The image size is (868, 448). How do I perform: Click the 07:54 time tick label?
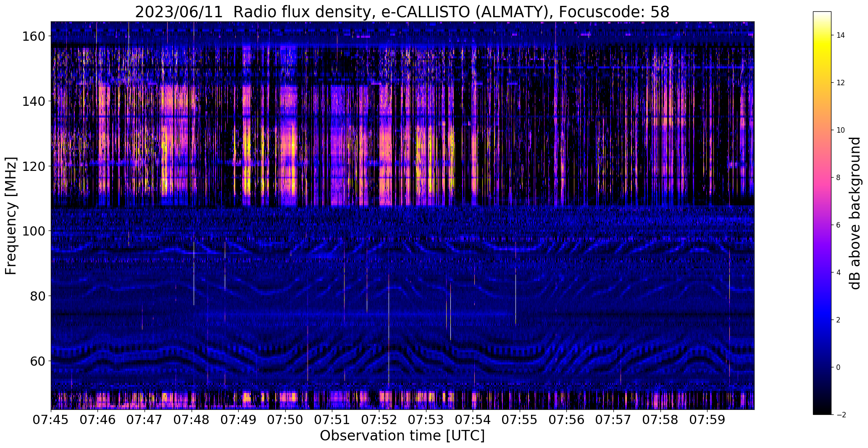coord(473,420)
